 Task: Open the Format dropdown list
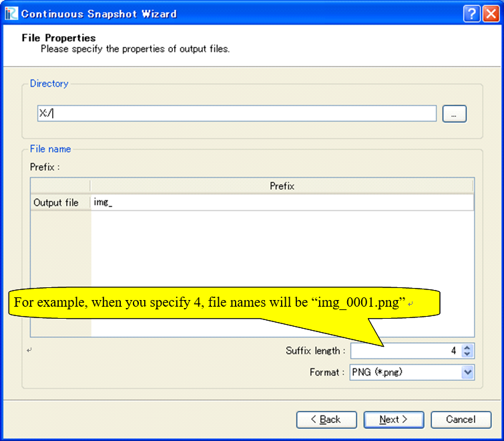(x=467, y=372)
